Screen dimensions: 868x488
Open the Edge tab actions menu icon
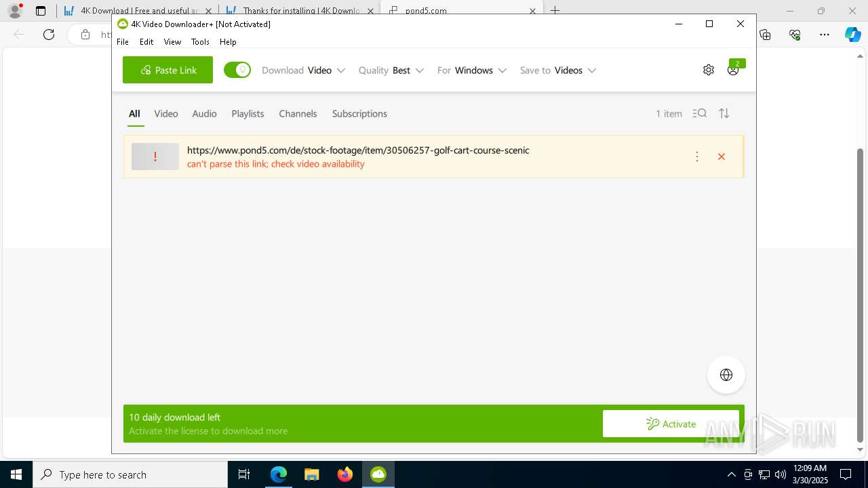[41, 11]
